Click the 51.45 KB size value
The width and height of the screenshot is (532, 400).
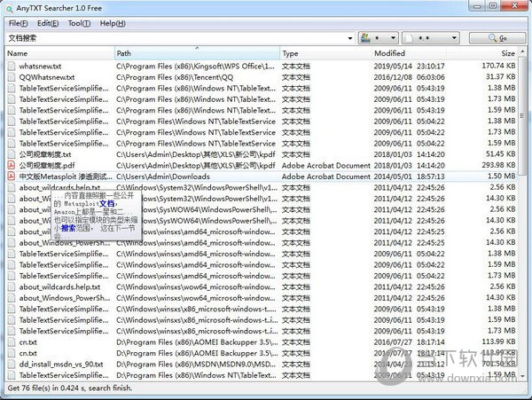click(x=500, y=154)
